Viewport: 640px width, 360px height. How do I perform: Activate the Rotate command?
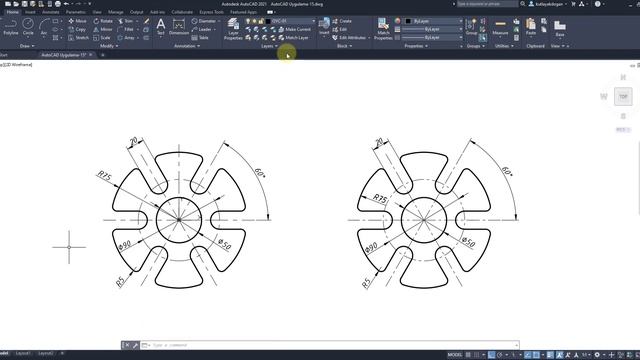click(103, 21)
